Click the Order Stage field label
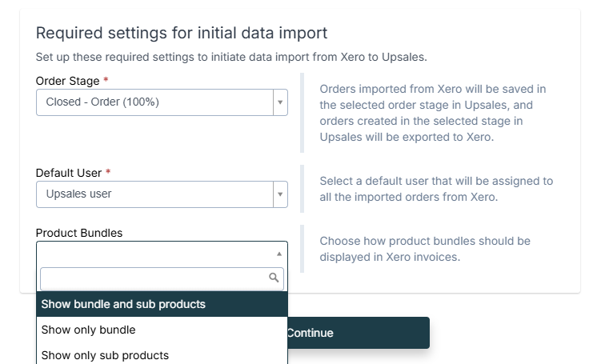The image size is (613, 364). coord(68,81)
